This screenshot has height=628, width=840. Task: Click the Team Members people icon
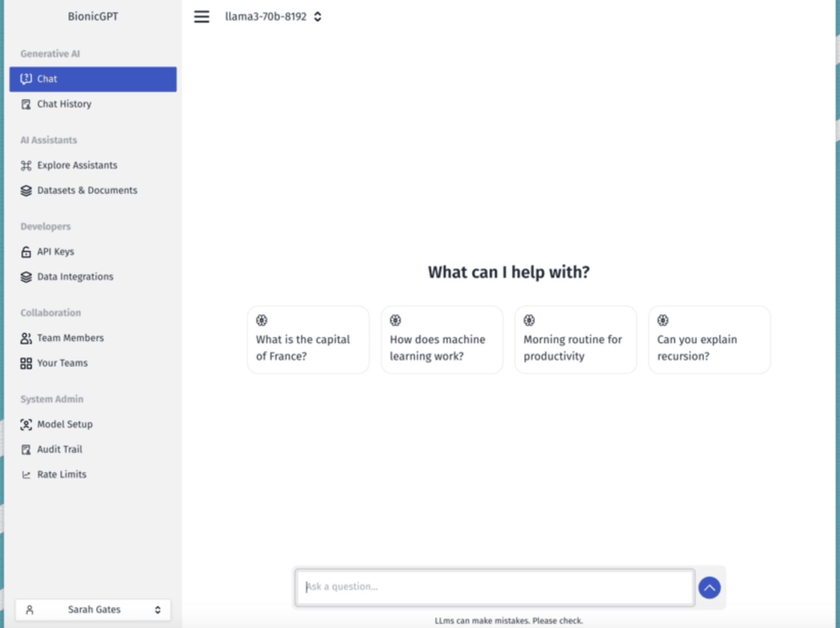(26, 338)
